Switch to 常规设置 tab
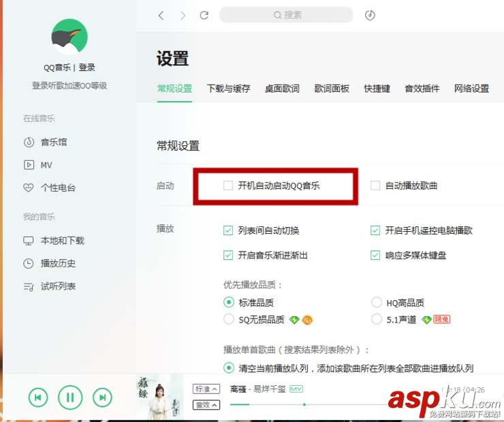504x422 pixels. [x=174, y=89]
